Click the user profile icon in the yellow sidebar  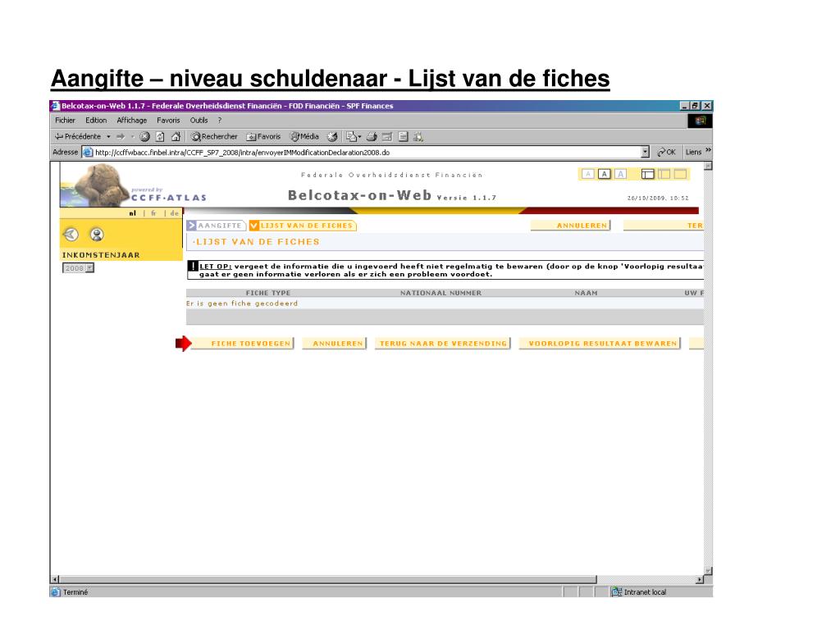[x=97, y=234]
